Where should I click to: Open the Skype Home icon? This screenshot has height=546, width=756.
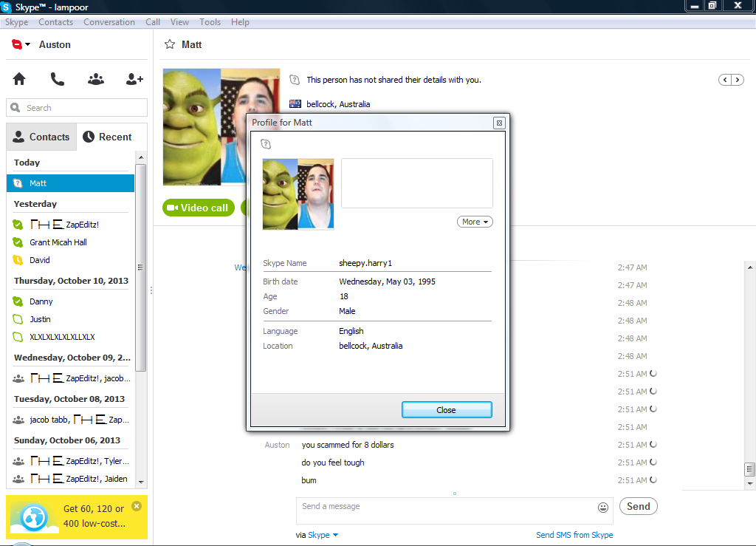[19, 78]
